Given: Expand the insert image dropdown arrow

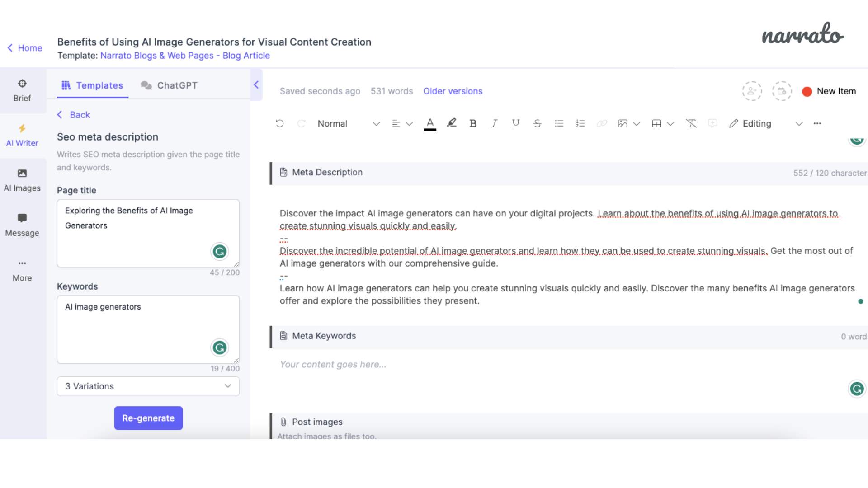Looking at the screenshot, I should point(637,124).
